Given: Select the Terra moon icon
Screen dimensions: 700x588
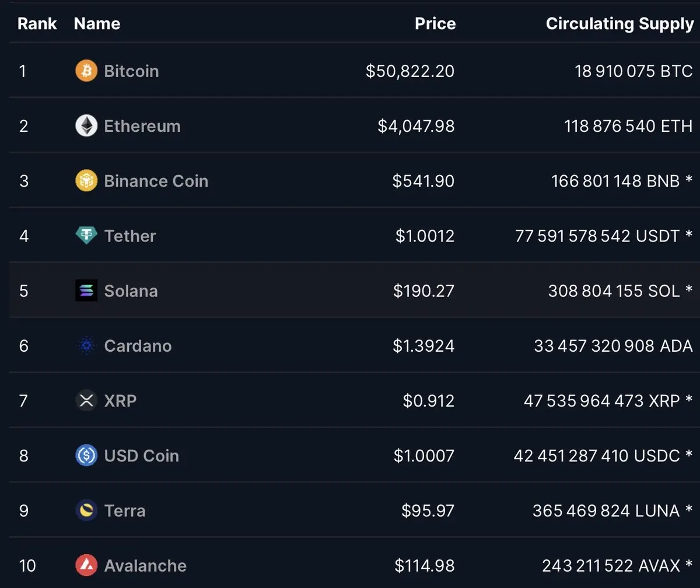Looking at the screenshot, I should (86, 511).
